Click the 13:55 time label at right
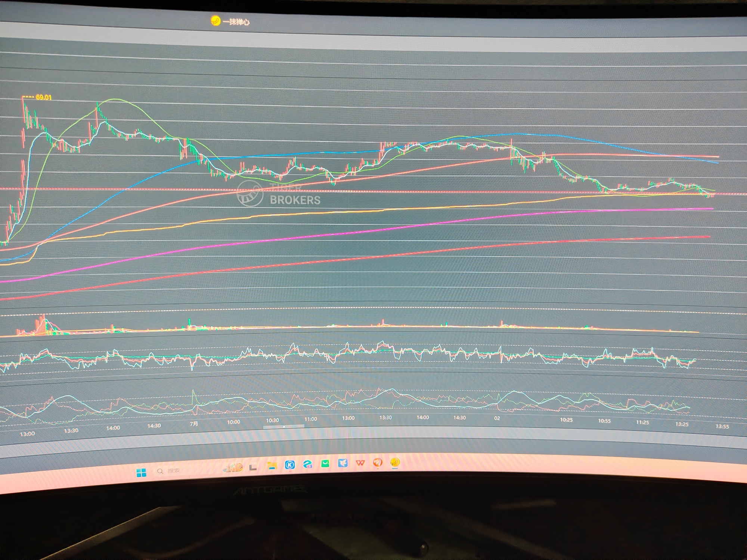 pyautogui.click(x=722, y=426)
